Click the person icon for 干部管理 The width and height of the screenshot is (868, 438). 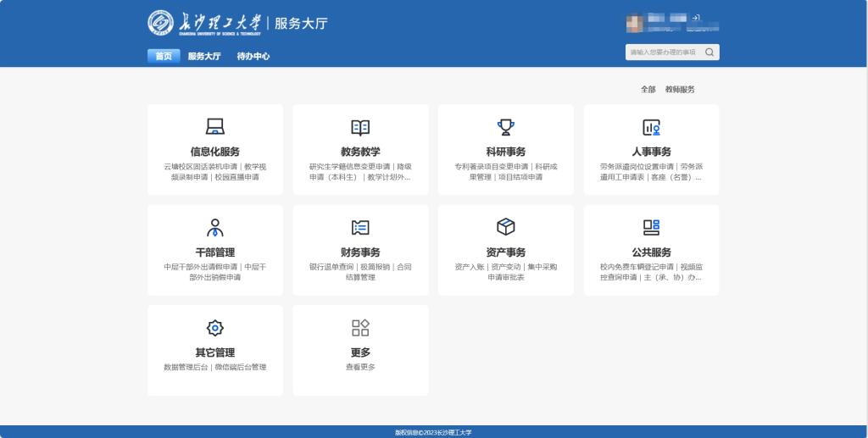click(215, 227)
